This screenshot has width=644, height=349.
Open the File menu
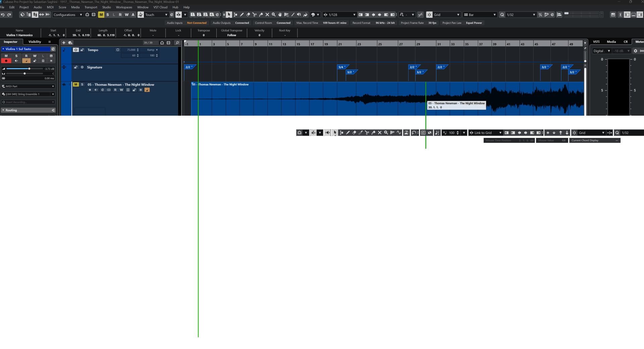coord(2,7)
